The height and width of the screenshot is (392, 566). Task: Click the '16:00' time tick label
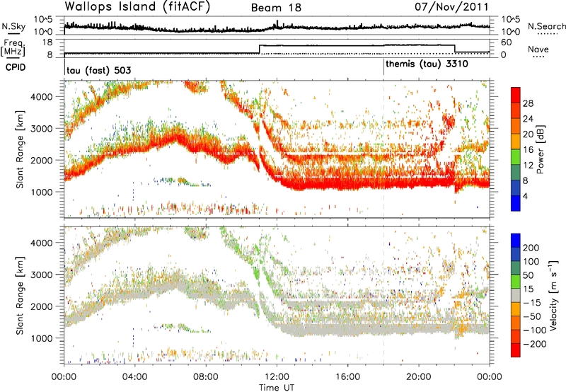point(347,377)
